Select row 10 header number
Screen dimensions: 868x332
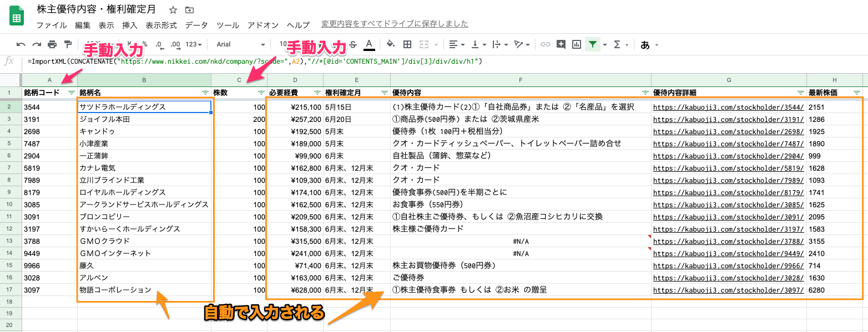point(11,205)
